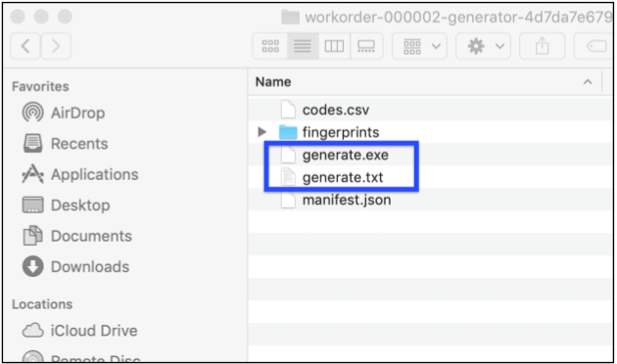Reverse sort order with the Name column arrow
The width and height of the screenshot is (617, 364).
point(588,82)
